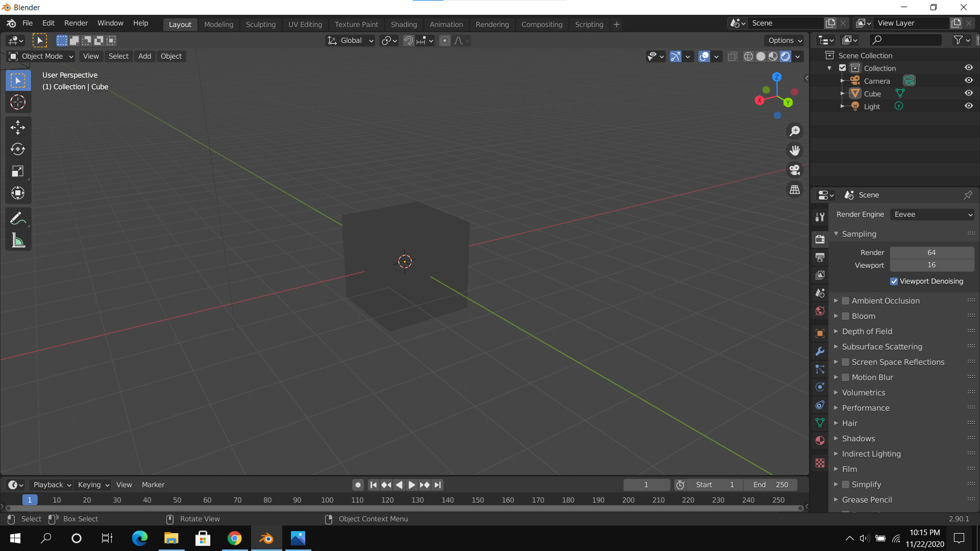The image size is (980, 551).
Task: Open Physics properties tab
Action: (x=820, y=387)
